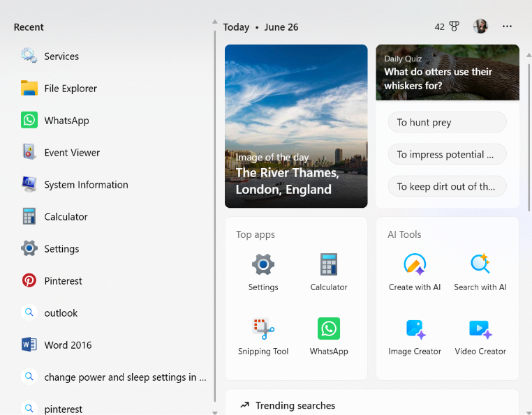Viewport: 532px width, 415px height.
Task: Click the Event Viewer text entry
Action: (x=72, y=153)
